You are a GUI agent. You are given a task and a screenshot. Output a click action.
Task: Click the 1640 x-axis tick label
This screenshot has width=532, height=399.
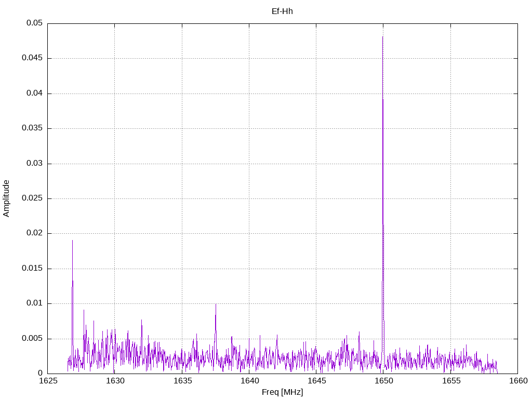(x=249, y=381)
